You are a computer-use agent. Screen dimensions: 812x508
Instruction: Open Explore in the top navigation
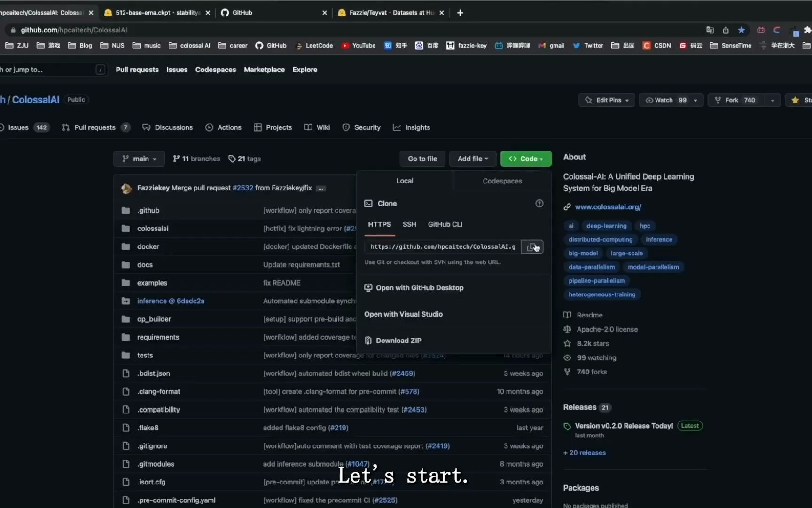(x=304, y=70)
